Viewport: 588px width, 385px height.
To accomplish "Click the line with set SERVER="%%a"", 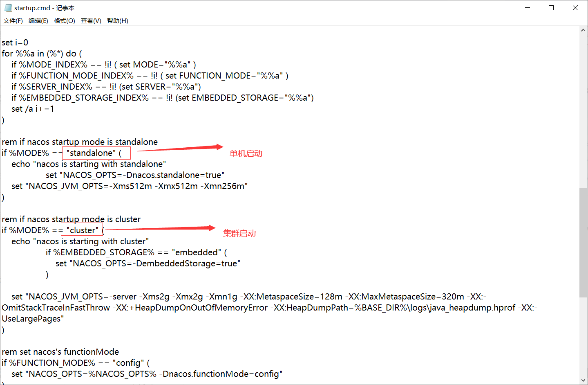I will tap(106, 87).
